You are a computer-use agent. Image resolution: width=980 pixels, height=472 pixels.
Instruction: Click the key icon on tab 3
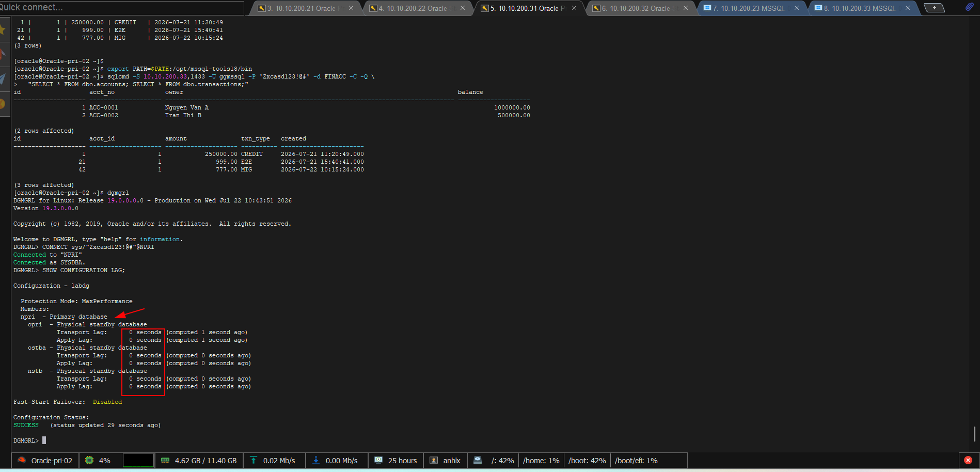tap(262, 8)
